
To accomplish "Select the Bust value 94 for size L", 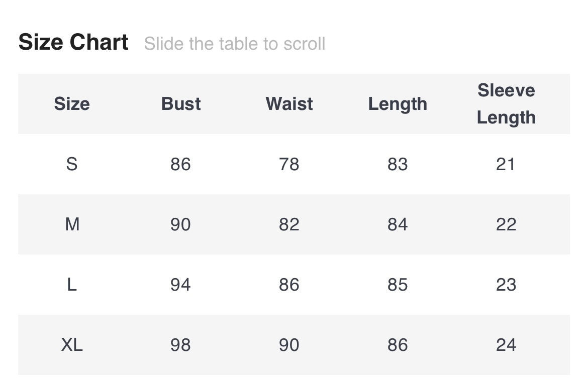I will pyautogui.click(x=180, y=285).
